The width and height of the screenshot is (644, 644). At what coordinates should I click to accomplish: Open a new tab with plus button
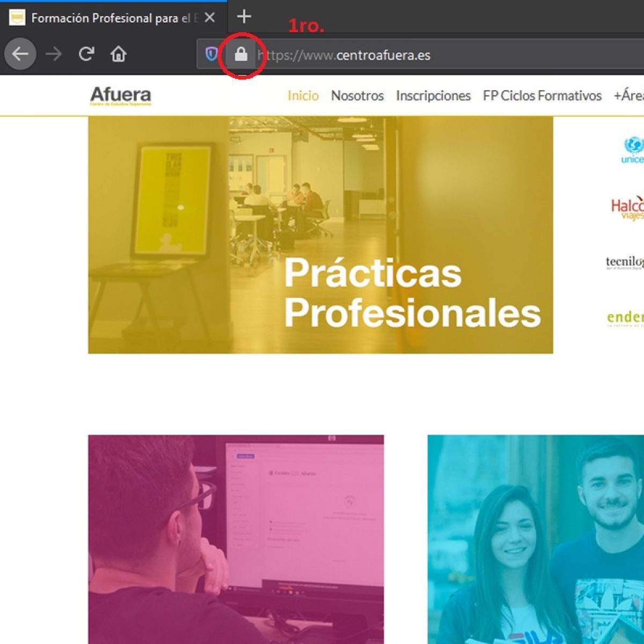click(x=244, y=17)
